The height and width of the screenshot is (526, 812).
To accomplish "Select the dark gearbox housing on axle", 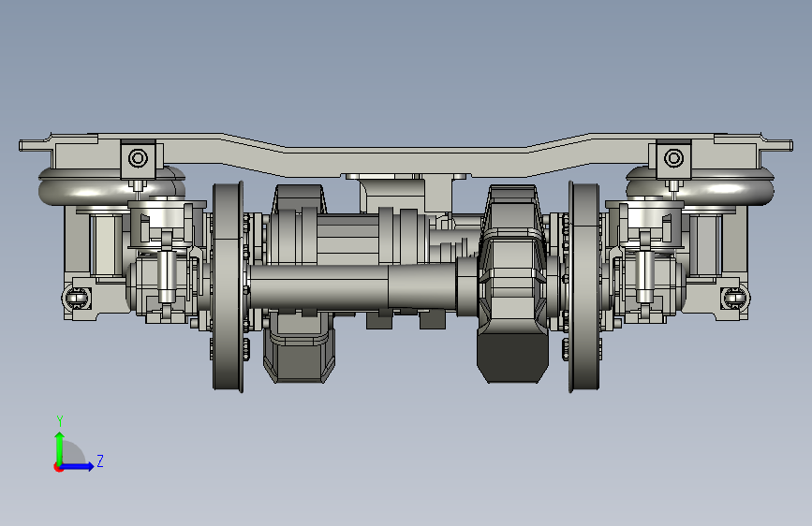I will pyautogui.click(x=512, y=284).
